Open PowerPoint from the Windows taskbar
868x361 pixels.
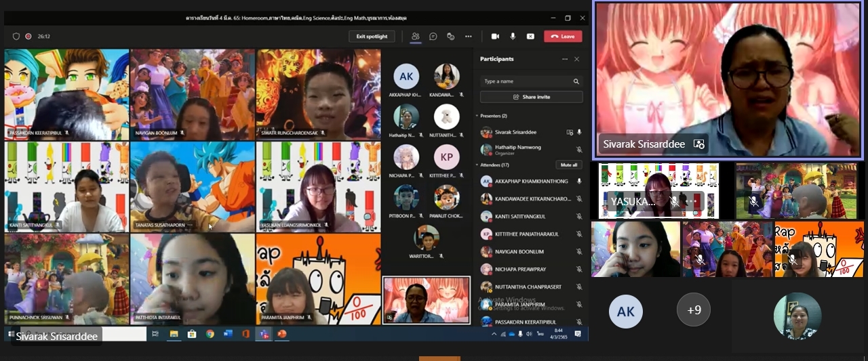click(x=281, y=334)
